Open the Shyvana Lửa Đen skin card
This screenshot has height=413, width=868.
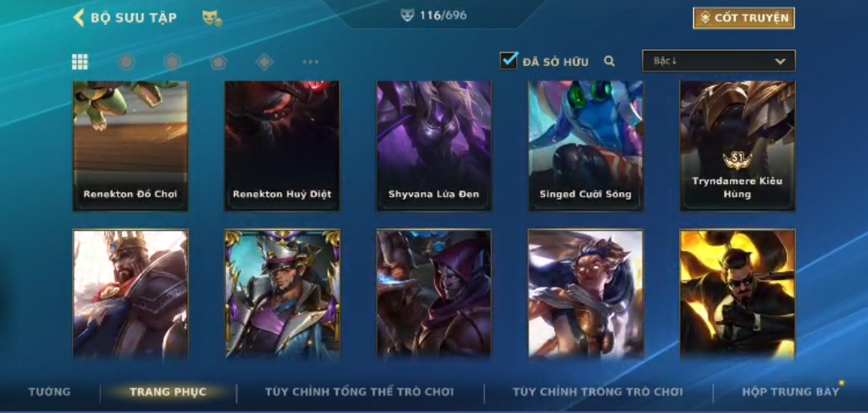click(x=434, y=146)
